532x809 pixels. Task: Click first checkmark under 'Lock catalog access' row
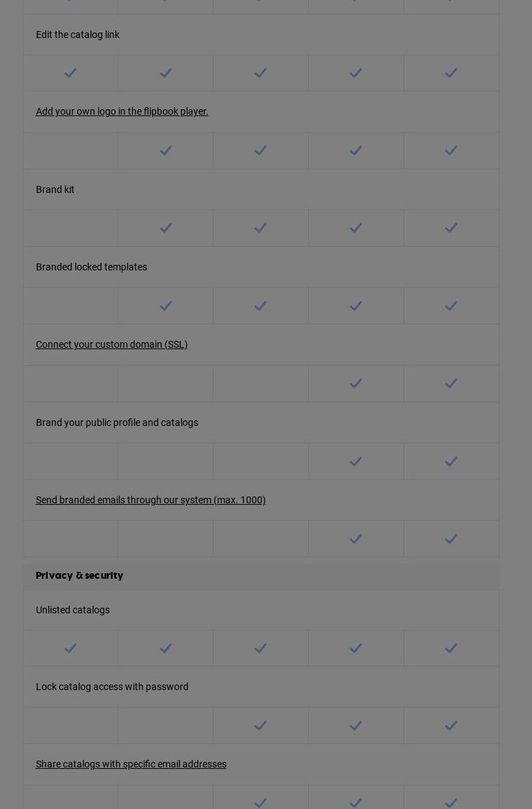coord(260,726)
